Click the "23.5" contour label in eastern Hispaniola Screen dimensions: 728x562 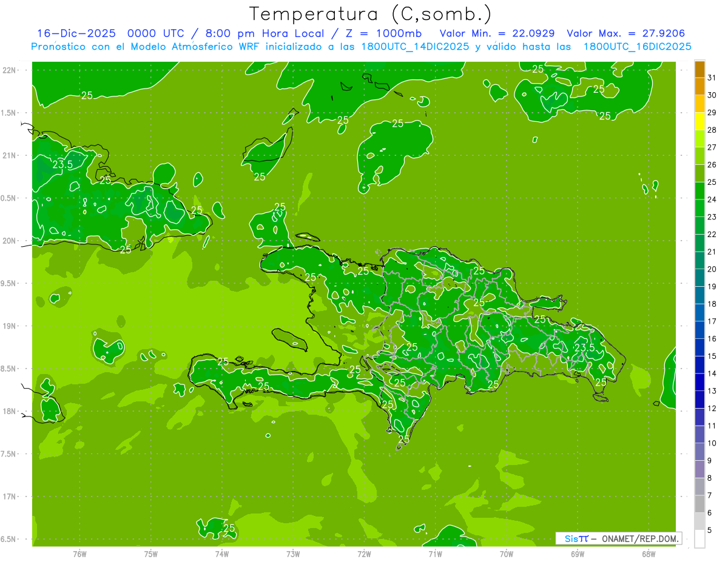coord(584,347)
